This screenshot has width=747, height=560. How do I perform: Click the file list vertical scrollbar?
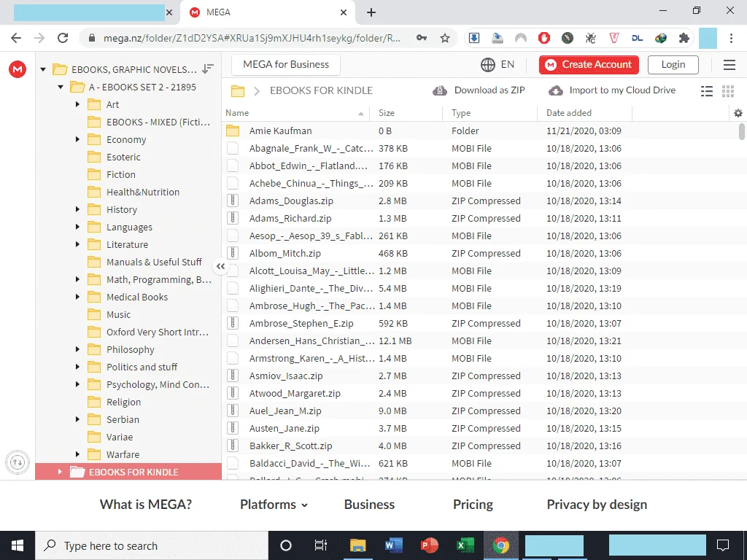click(x=742, y=132)
